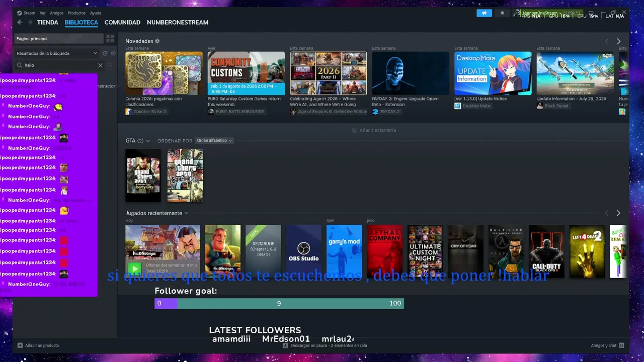Open Garry's Mod tile
Screen dimensions: 644x362
(344, 251)
